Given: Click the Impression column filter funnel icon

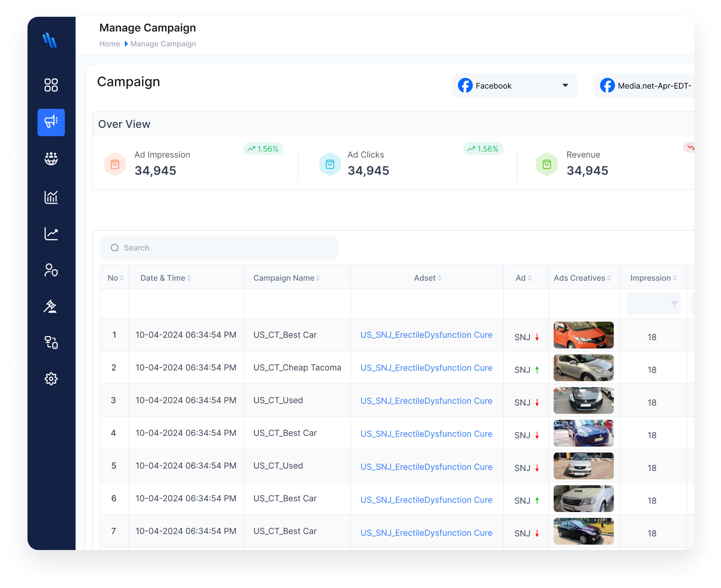Looking at the screenshot, I should pos(674,304).
